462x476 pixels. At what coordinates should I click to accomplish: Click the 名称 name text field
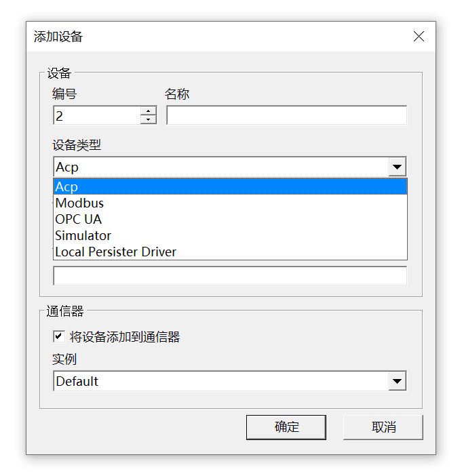286,116
